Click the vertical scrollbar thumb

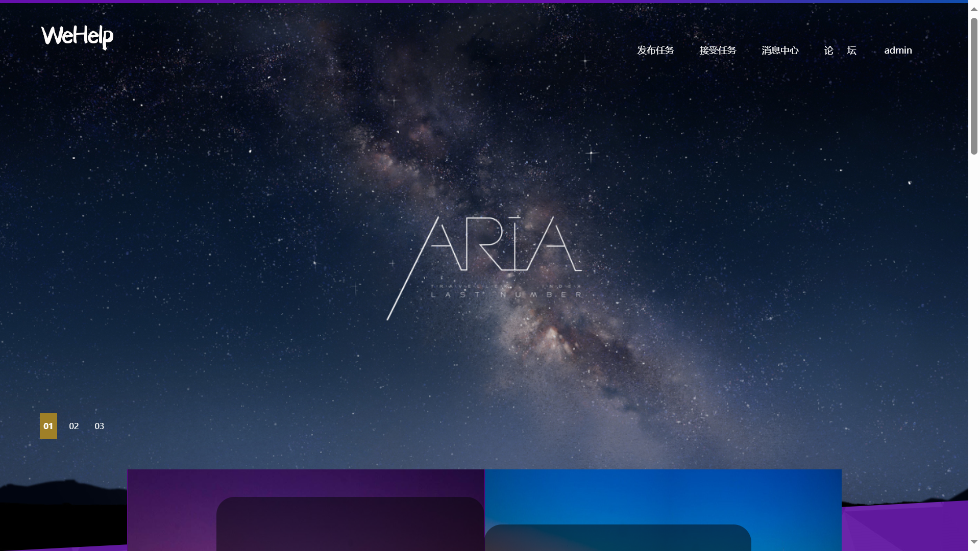tap(974, 86)
